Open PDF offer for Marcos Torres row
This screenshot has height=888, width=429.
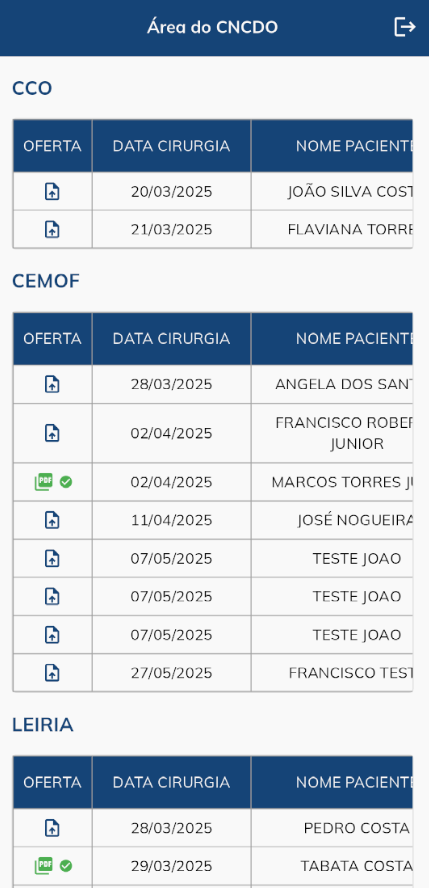(x=44, y=482)
